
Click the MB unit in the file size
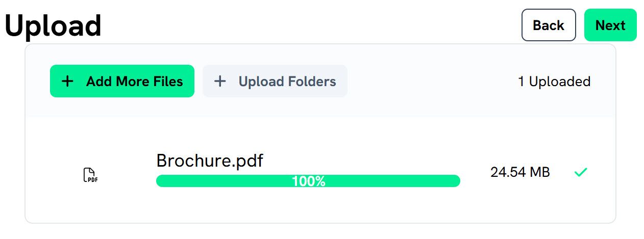coord(539,172)
